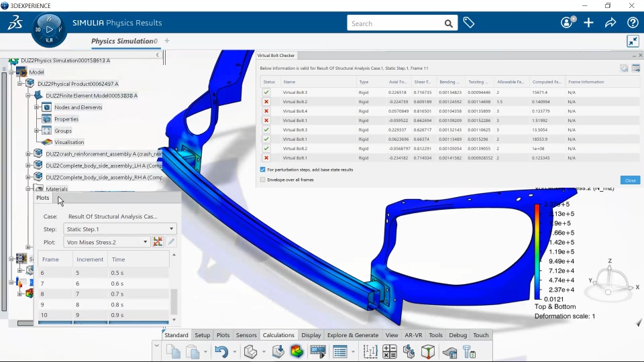Click the gray 3D part icon
Image resolution: width=644 pixels, height=362 pixels.
pyautogui.click(x=250, y=352)
